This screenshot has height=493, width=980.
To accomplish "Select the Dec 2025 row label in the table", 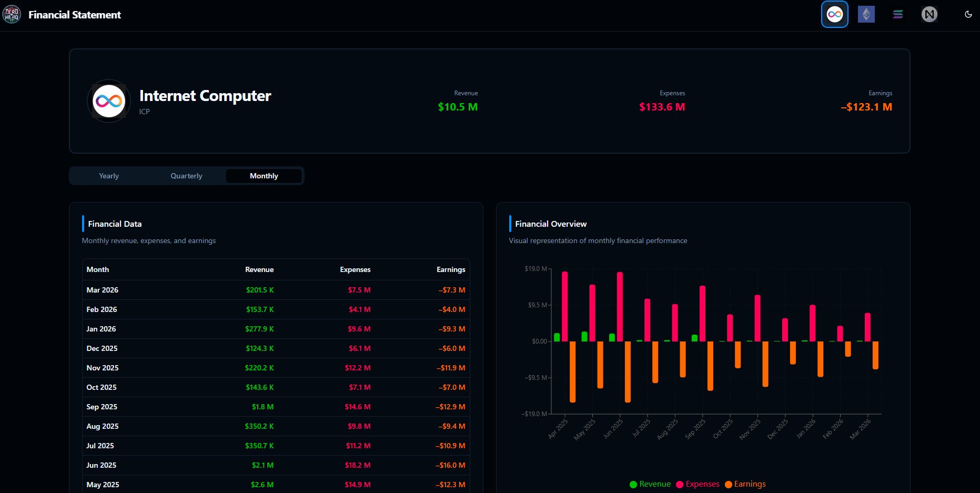I will click(102, 348).
